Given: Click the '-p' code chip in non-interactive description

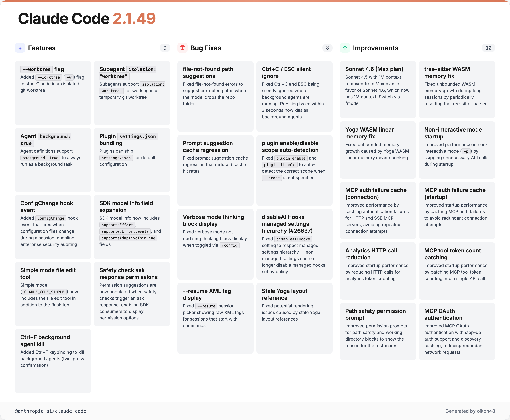Looking at the screenshot, I should pyautogui.click(x=466, y=152).
